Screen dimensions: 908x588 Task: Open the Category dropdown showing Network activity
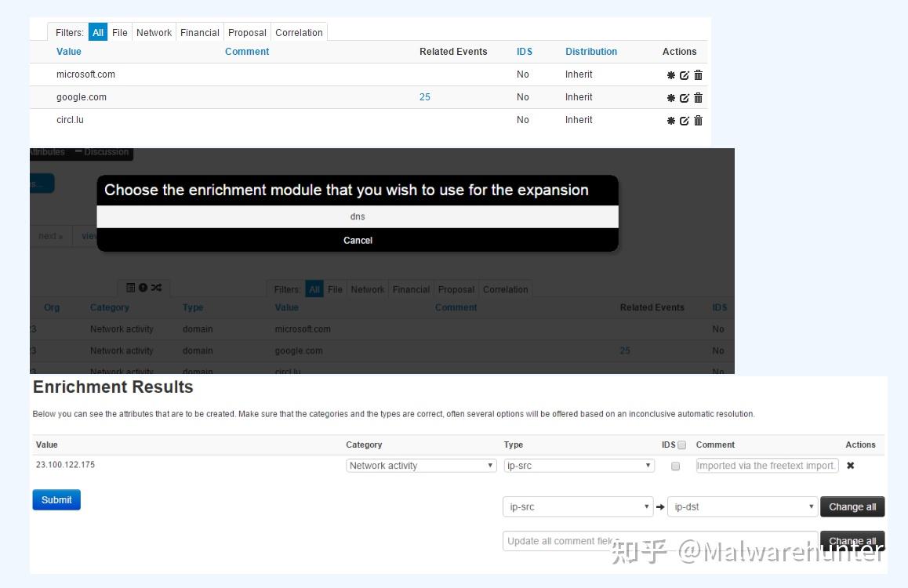click(x=420, y=465)
